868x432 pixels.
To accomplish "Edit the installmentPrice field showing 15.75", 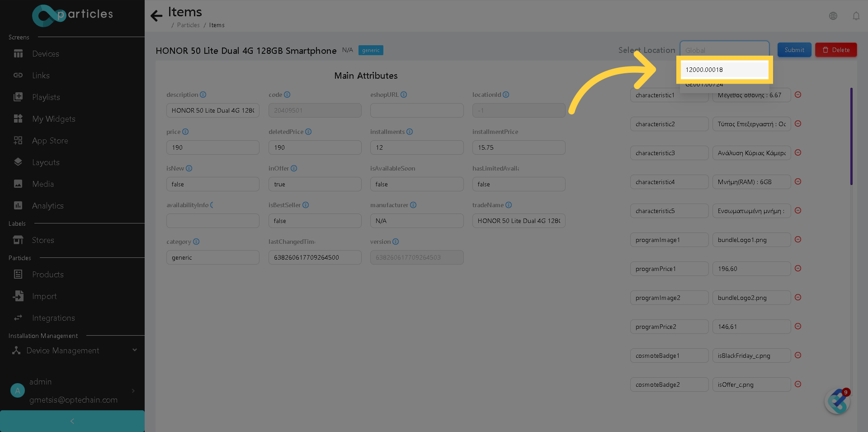I will click(519, 147).
